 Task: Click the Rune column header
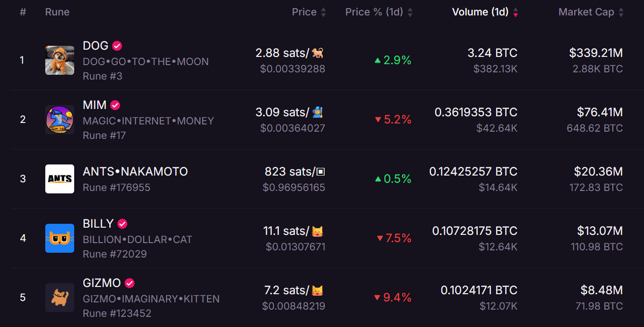click(x=57, y=12)
